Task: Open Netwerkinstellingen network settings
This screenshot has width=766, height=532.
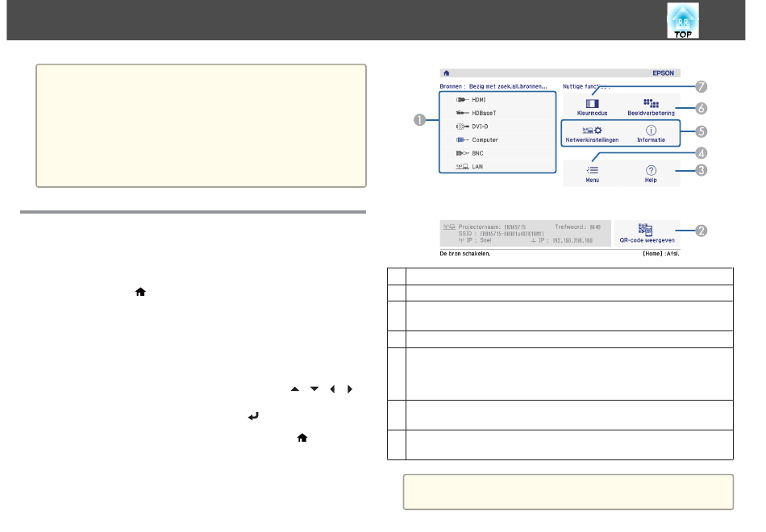Action: point(593,134)
